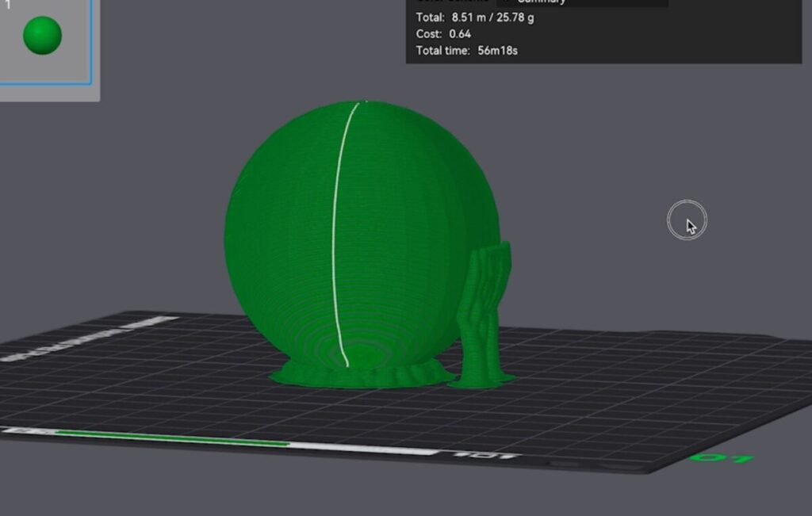Click the white seam line on sphere
This screenshot has width=812, height=516.
point(336,238)
